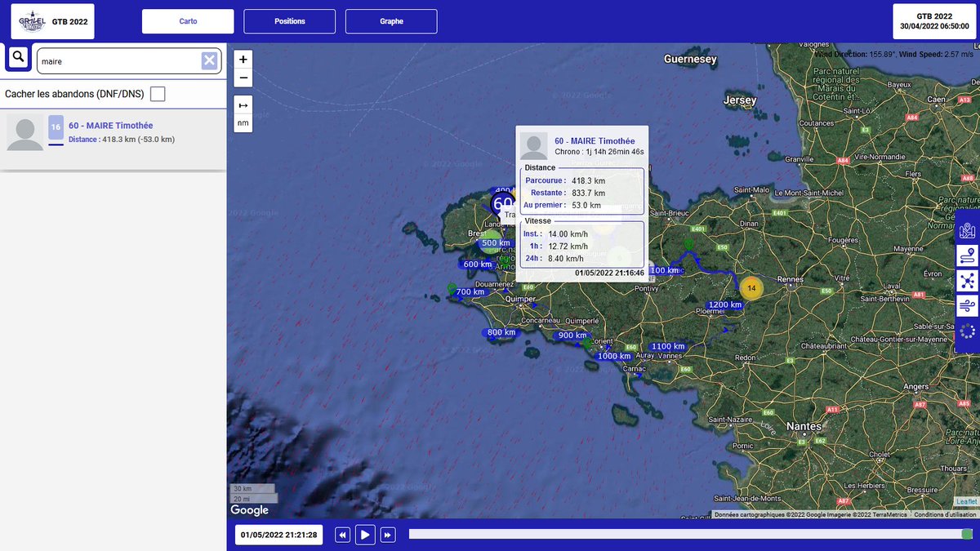Click the Wind Direction and Speed readout

click(894, 54)
